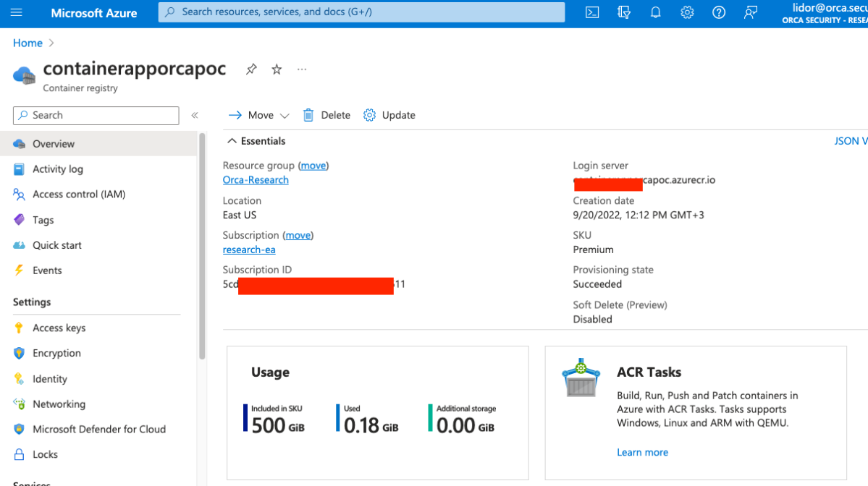
Task: Click the Tags purple tag icon
Action: [x=19, y=220]
